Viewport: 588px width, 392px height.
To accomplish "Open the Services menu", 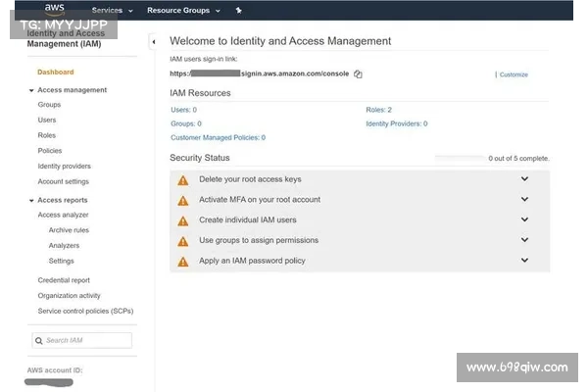I will pos(112,11).
